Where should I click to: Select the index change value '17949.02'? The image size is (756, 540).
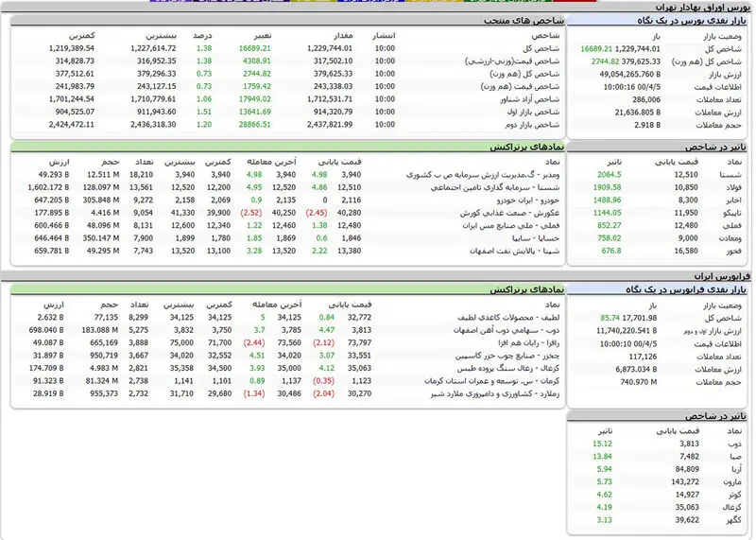[254, 99]
